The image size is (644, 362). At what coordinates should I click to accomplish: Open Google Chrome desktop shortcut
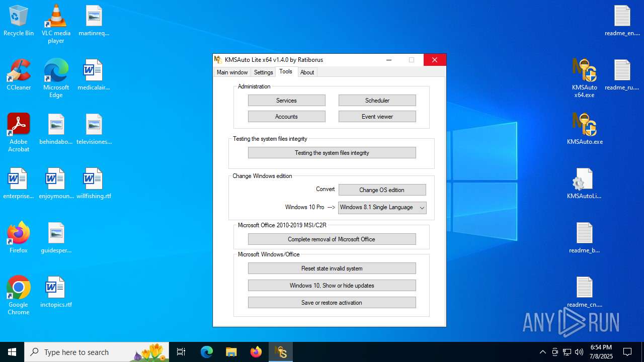pyautogui.click(x=19, y=296)
